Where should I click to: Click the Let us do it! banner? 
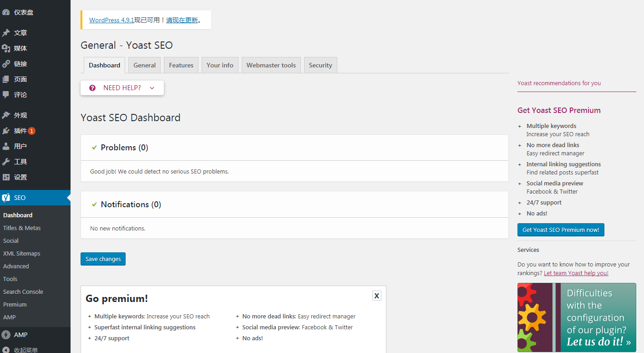(x=577, y=317)
